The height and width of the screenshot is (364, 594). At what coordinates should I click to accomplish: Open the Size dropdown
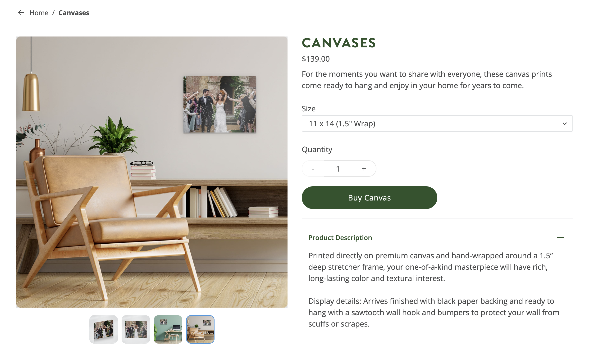[437, 123]
